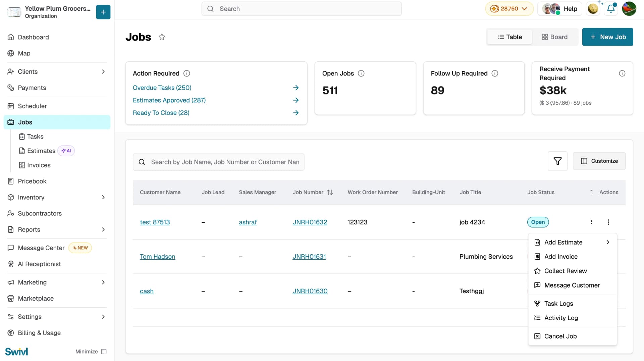Open sales manager link ashraf

pos(248,222)
